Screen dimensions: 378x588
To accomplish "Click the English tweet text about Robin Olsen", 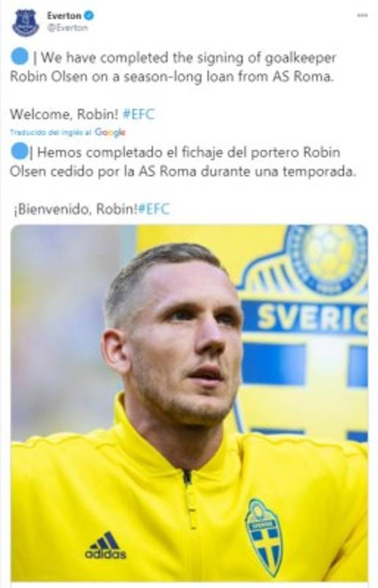I will click(173, 67).
